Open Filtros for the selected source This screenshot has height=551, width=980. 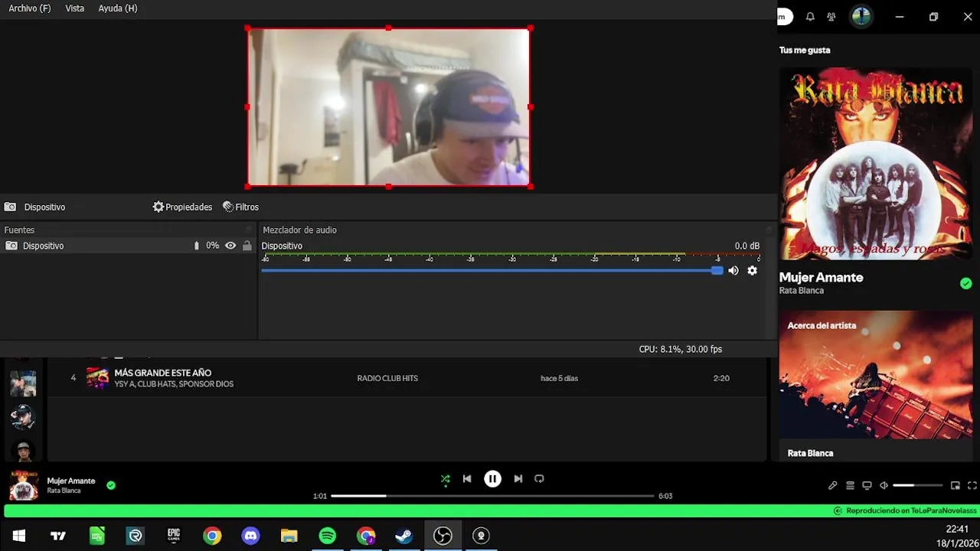(240, 207)
